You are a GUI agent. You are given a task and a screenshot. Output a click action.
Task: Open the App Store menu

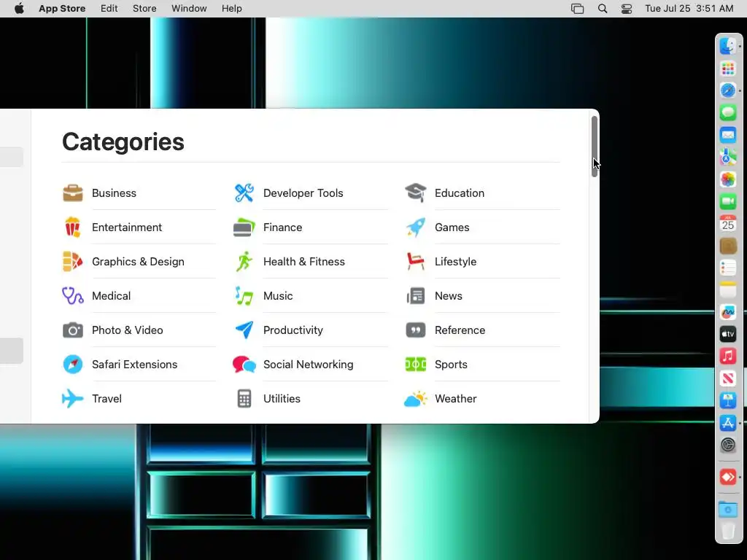point(62,9)
